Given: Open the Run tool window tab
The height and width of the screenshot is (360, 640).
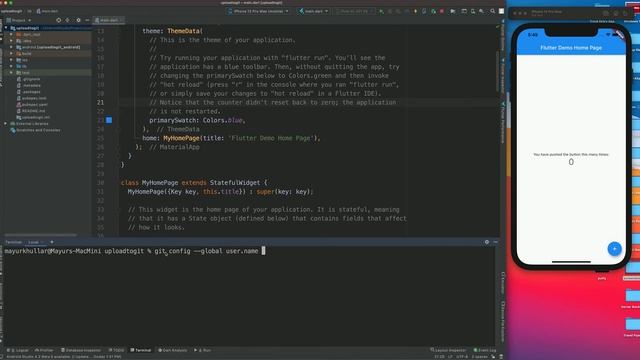Looking at the screenshot, I should 203,350.
